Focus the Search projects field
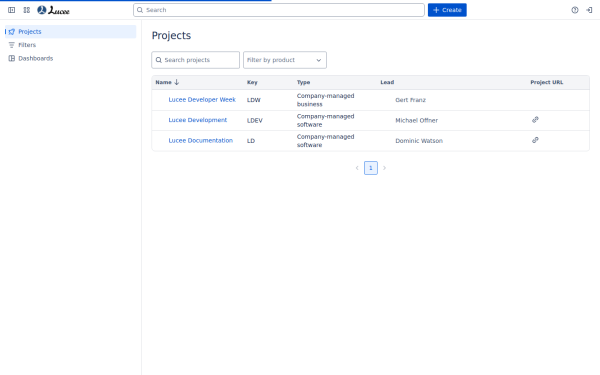The width and height of the screenshot is (600, 375). 196,60
